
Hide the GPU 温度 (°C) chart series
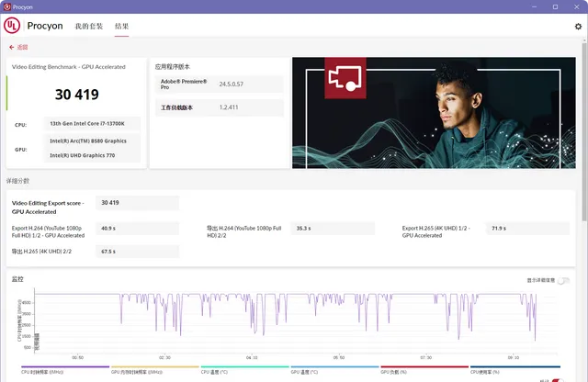click(305, 372)
